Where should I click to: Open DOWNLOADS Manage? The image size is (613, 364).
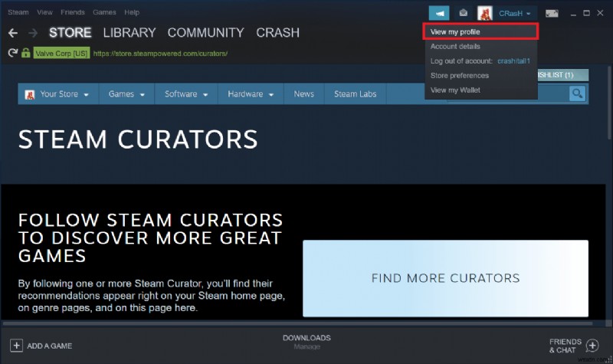[306, 342]
